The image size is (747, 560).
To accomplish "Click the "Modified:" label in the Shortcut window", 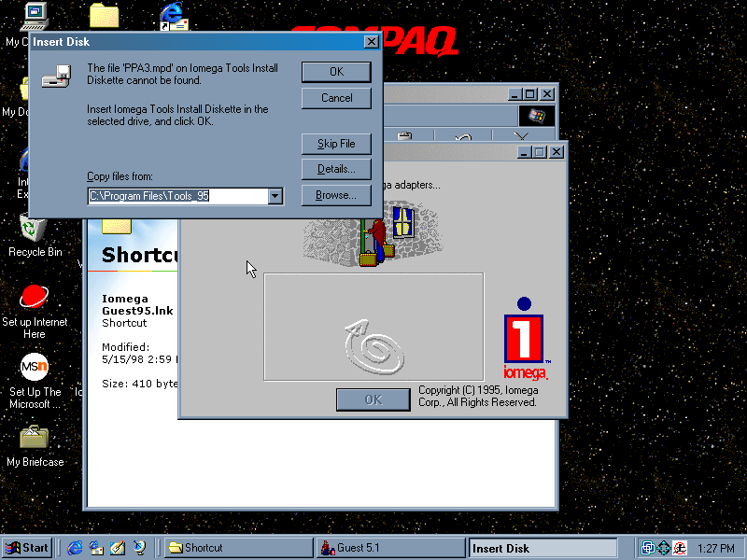I will [x=126, y=347].
